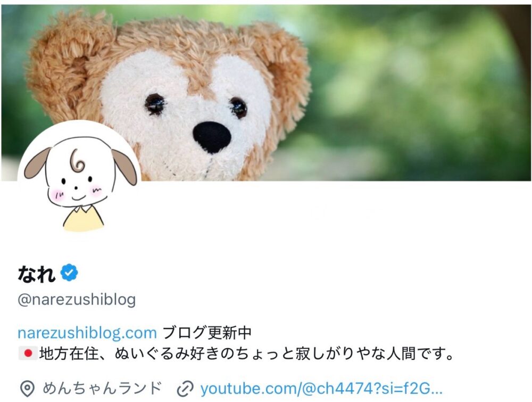
Task: Click the teddy bear's left eye in header
Action: tap(155, 103)
